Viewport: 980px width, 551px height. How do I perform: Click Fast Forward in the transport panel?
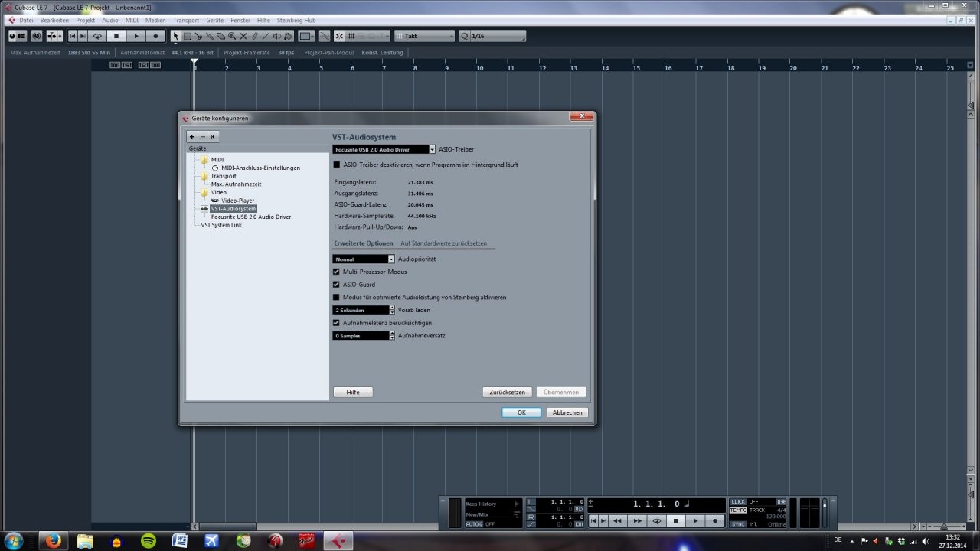coord(638,521)
